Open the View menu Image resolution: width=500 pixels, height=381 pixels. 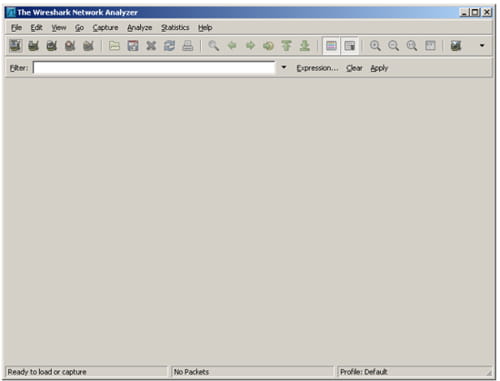59,28
